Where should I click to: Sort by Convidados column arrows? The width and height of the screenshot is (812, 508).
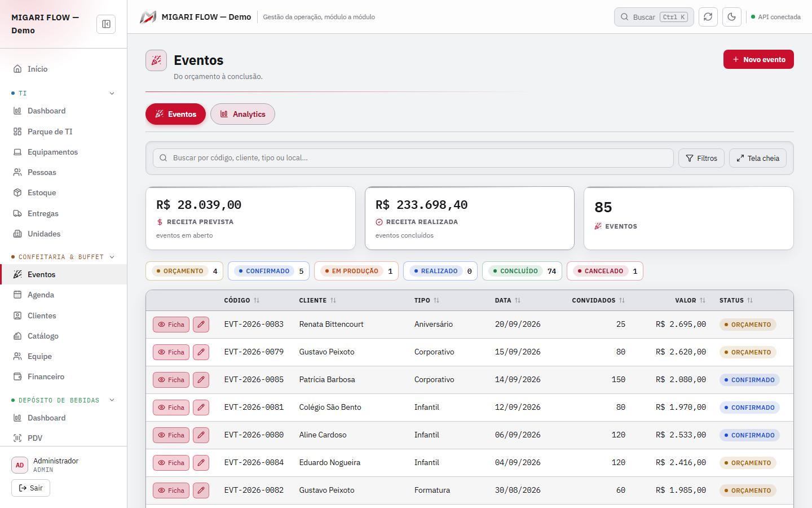click(x=622, y=300)
